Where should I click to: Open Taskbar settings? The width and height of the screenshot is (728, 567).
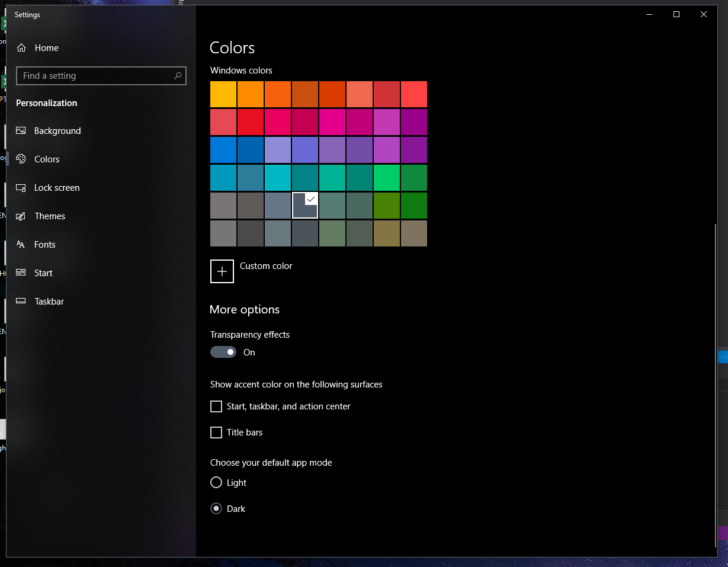(49, 301)
